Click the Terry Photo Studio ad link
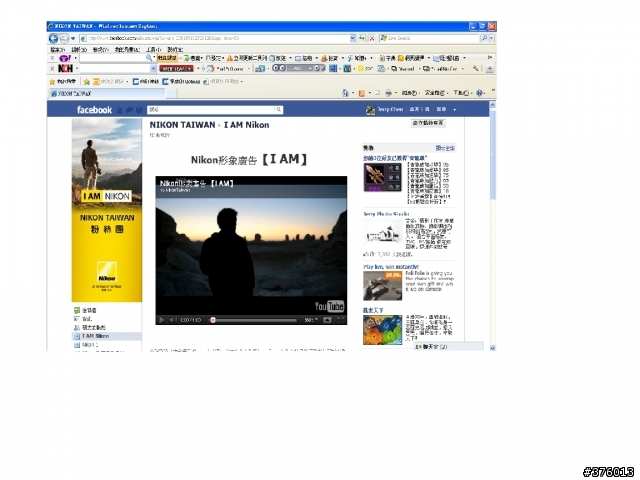 (386, 214)
